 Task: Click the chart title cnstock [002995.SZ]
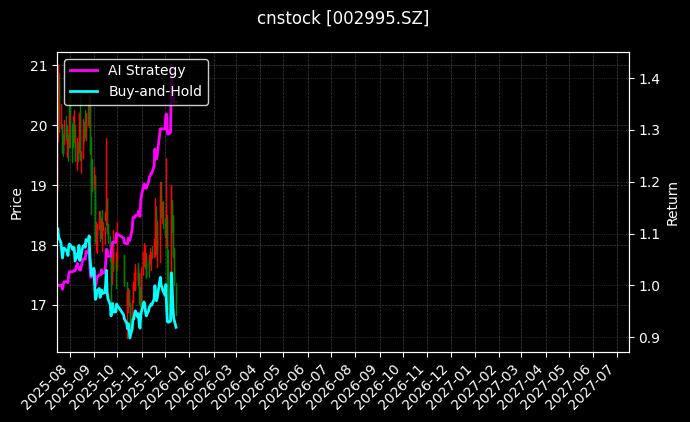(343, 18)
